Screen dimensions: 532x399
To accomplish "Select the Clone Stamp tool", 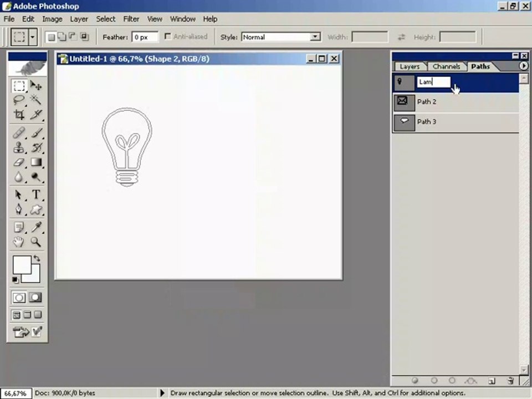I will point(19,147).
